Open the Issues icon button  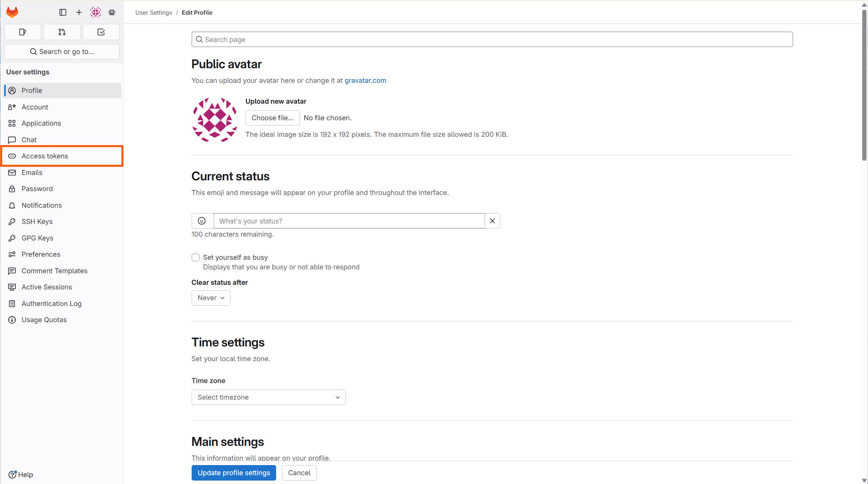[x=23, y=32]
